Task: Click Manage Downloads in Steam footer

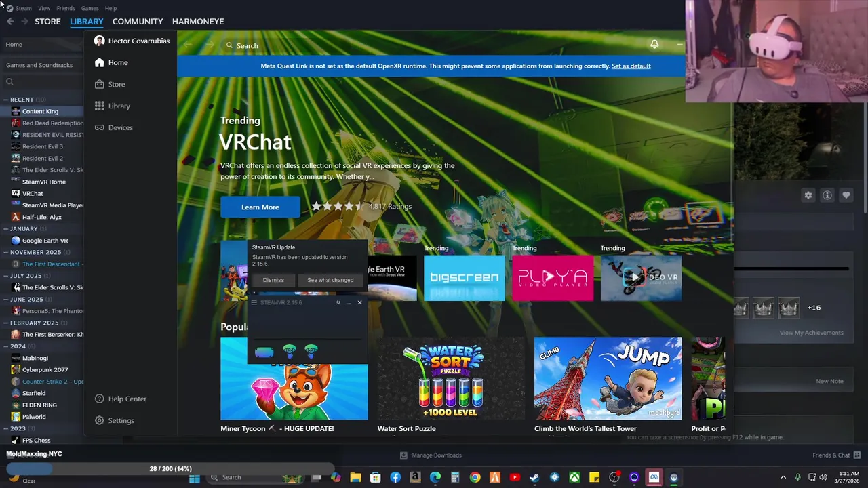Action: click(x=431, y=455)
